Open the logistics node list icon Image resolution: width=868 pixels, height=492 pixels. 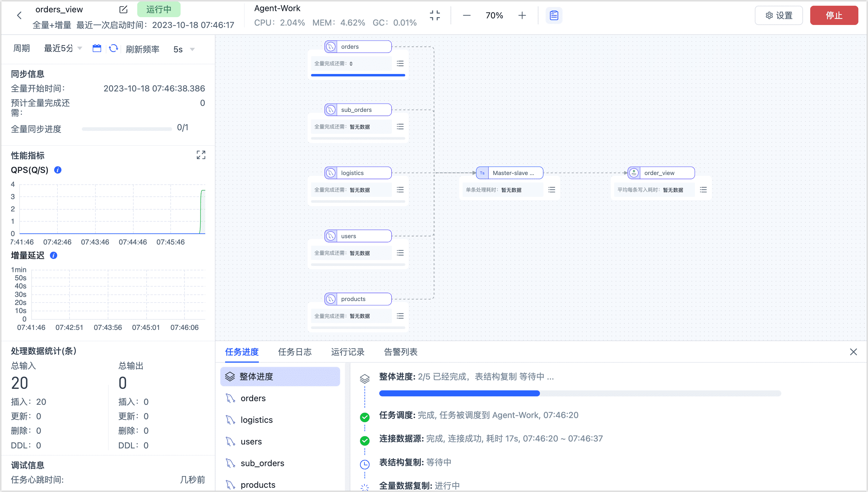(400, 189)
